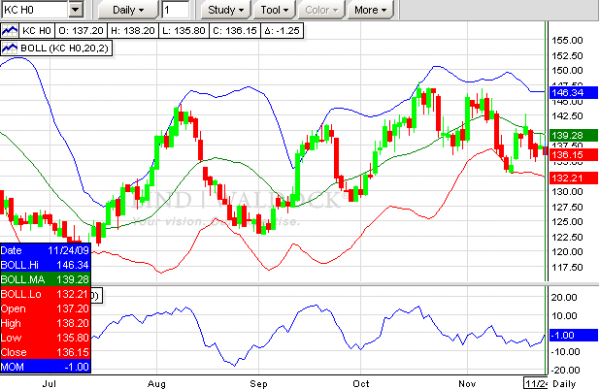
Task: Click the 11/24 date marker on time axis
Action: click(535, 383)
